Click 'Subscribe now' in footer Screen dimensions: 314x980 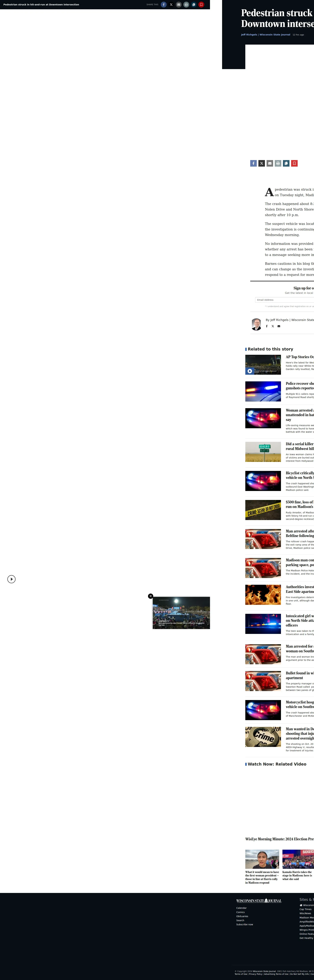pos(245,924)
